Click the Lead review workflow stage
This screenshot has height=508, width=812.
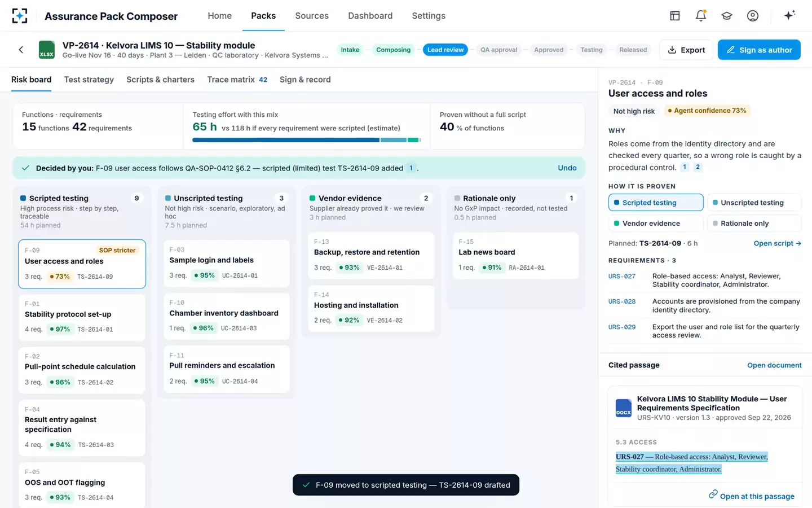tap(445, 50)
